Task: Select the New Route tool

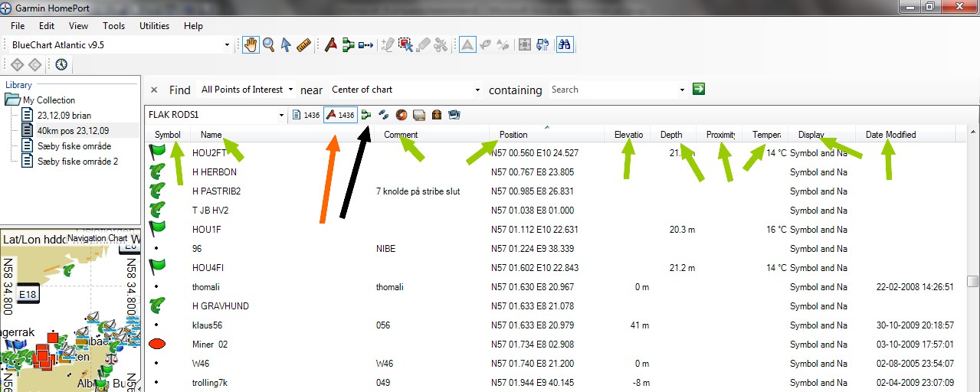Action: [x=349, y=45]
